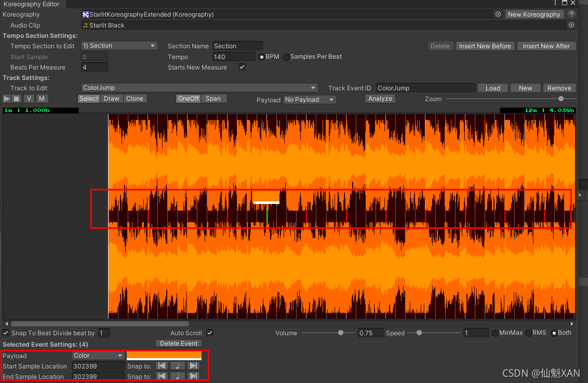Viewport: 588px width, 383px height.
Task: Disable the Snap To Beat checkbox
Action: [x=6, y=333]
